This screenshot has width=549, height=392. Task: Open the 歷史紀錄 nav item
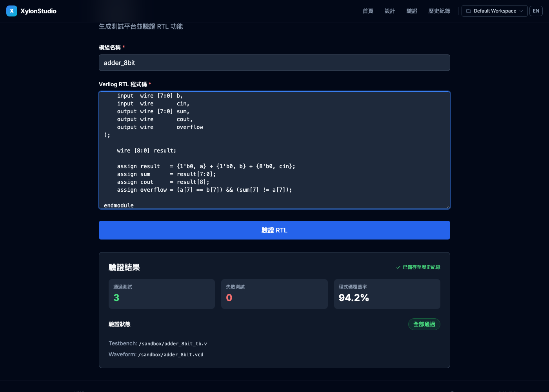point(439,11)
